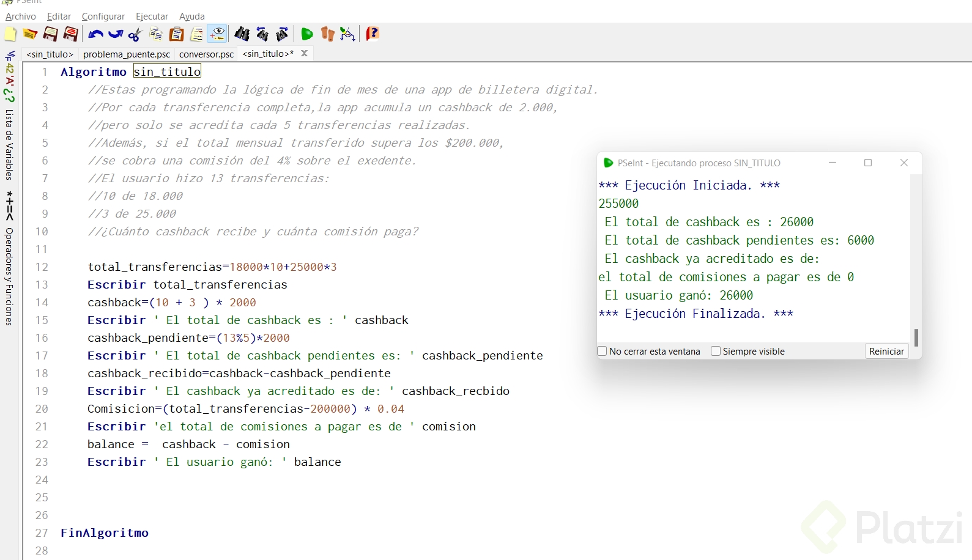Click the red Save As floppy icon
Image resolution: width=972 pixels, height=560 pixels.
click(71, 34)
